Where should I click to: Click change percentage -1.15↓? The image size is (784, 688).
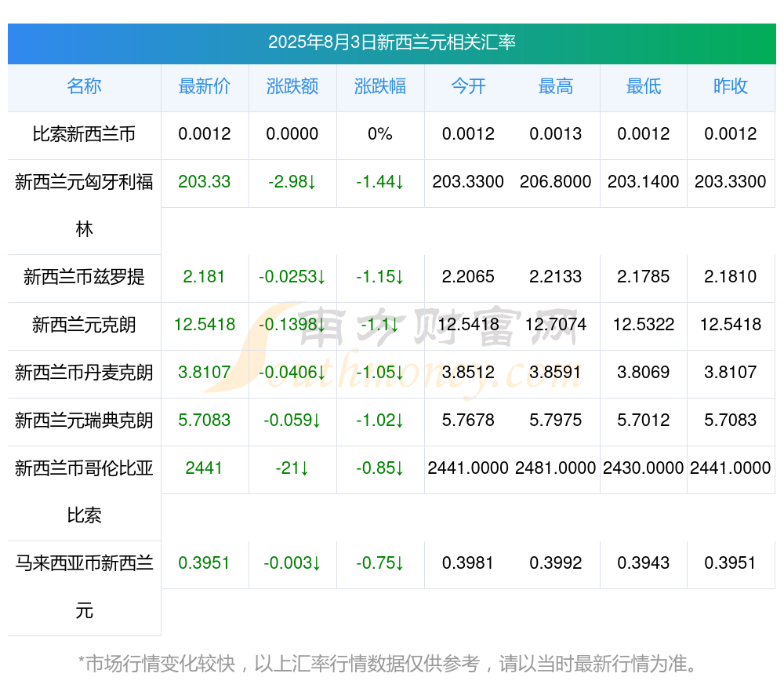click(x=380, y=276)
